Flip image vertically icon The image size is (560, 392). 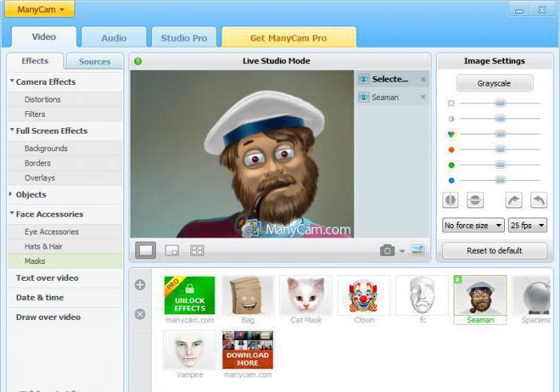475,200
